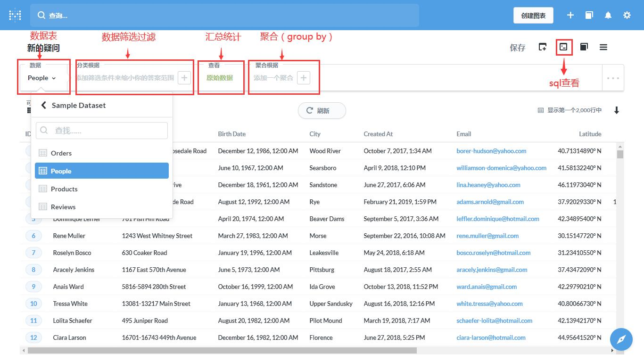Click the Birth Date column header
644x362 pixels.
[231, 134]
